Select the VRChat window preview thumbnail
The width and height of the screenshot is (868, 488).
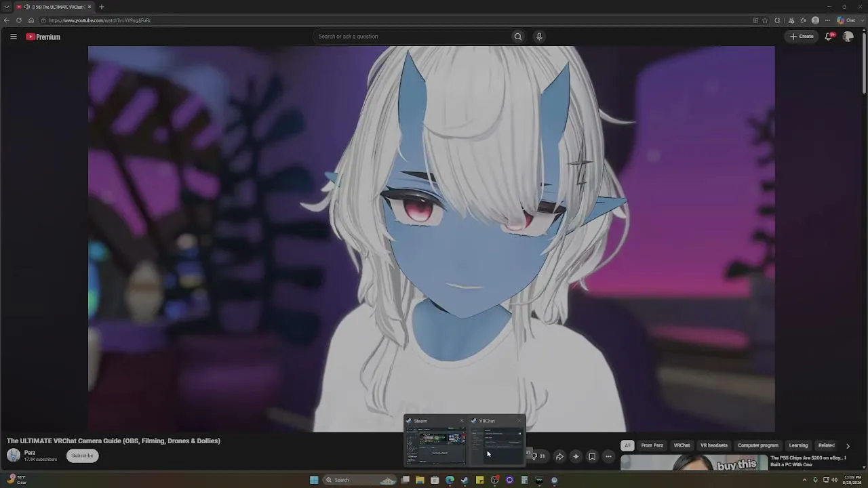[x=498, y=447]
